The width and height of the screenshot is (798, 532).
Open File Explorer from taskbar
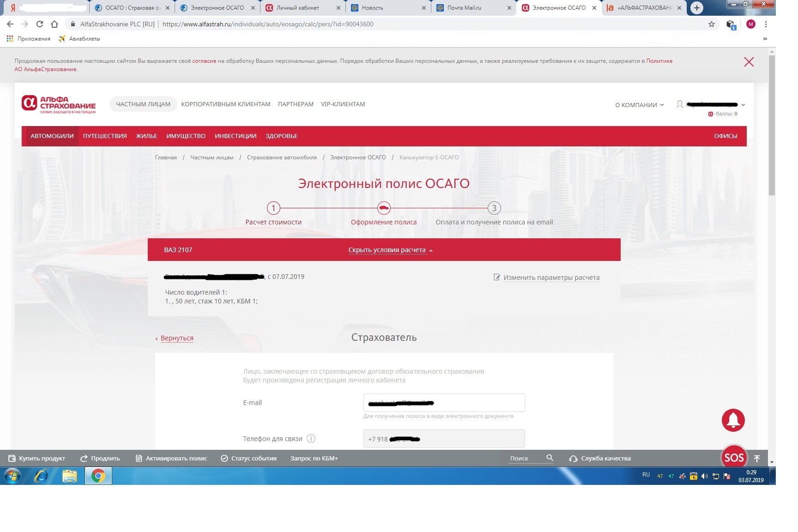(70, 476)
